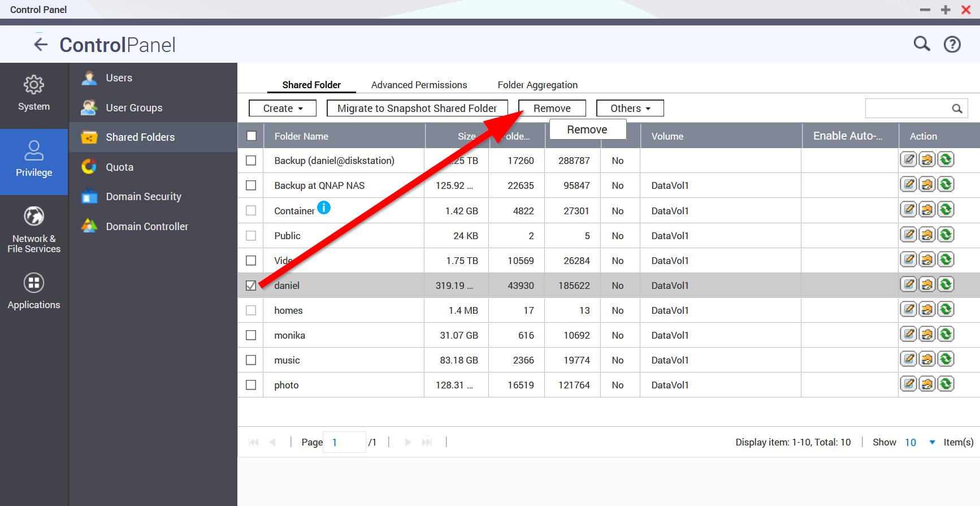Go to previous page of folder list

tap(272, 442)
